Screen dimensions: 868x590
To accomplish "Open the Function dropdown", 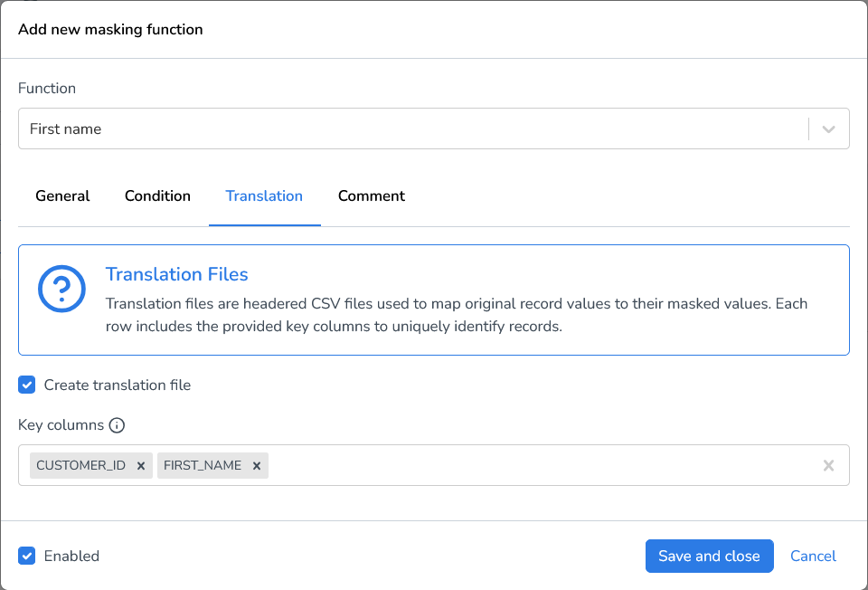I will point(434,128).
